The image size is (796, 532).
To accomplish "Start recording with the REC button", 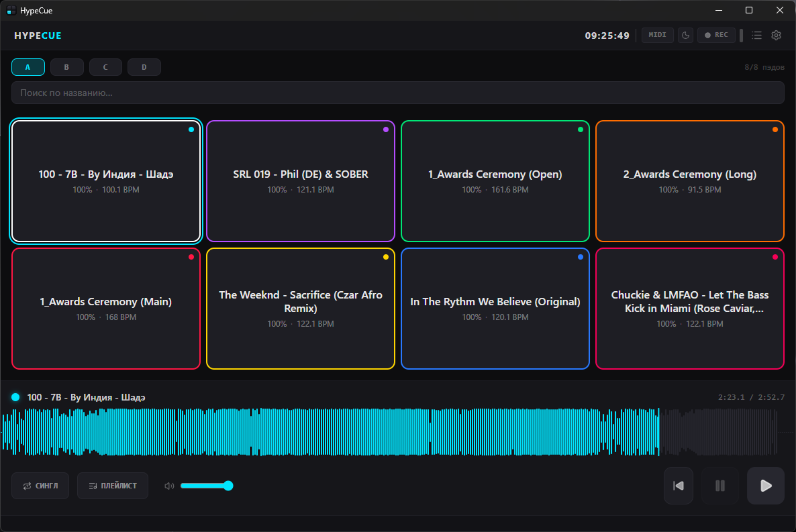I will click(x=716, y=35).
